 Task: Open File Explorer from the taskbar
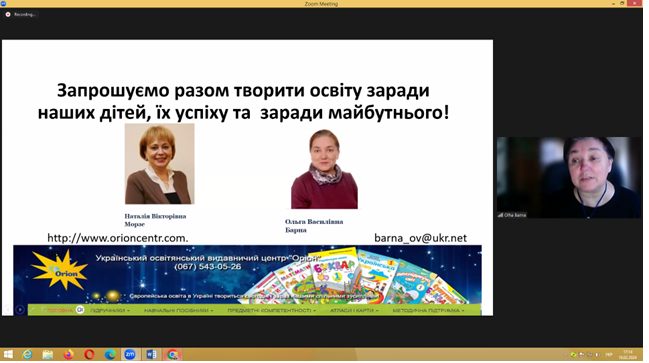pyautogui.click(x=48, y=355)
